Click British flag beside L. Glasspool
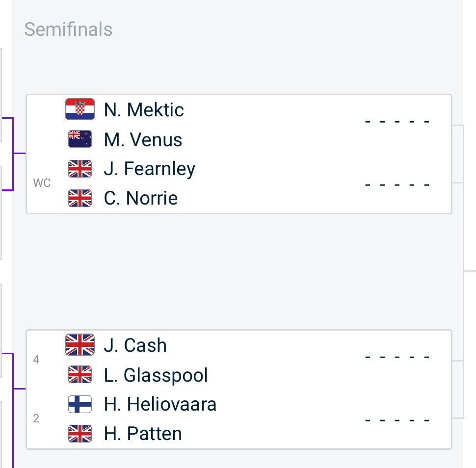476x468 pixels. (80, 375)
